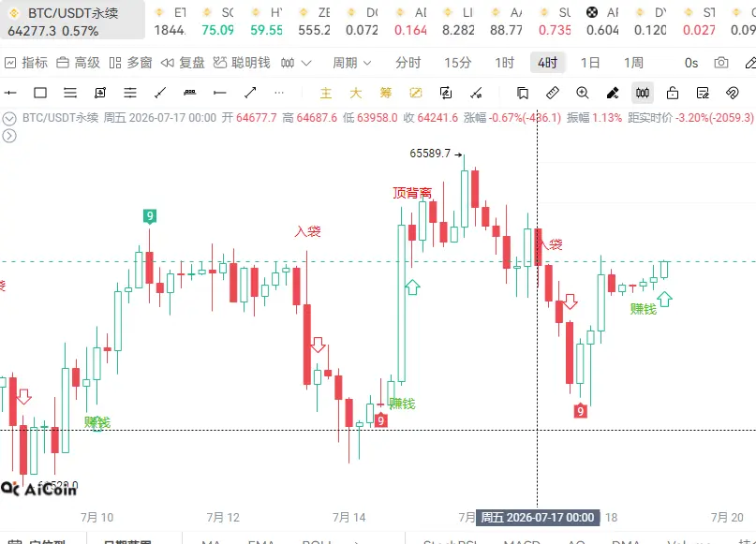Screen dimensions: 756x544
Task: Open the ticker priced 8.282
Action: click(458, 22)
